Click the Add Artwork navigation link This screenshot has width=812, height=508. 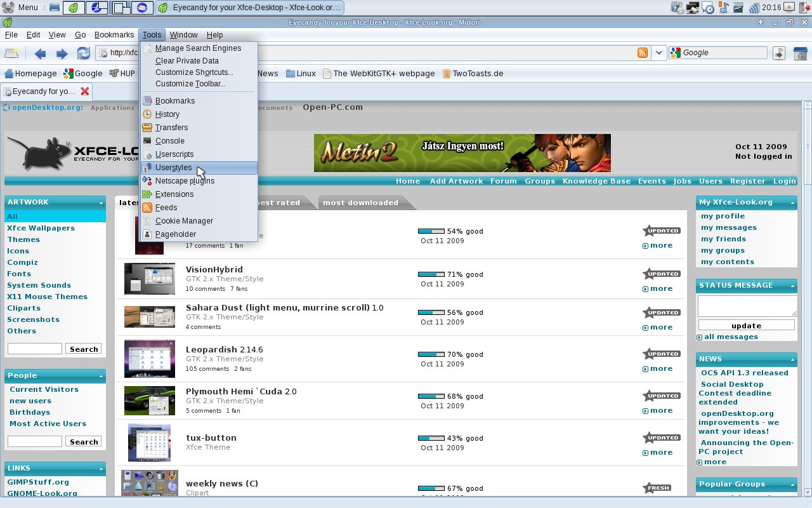tap(456, 181)
